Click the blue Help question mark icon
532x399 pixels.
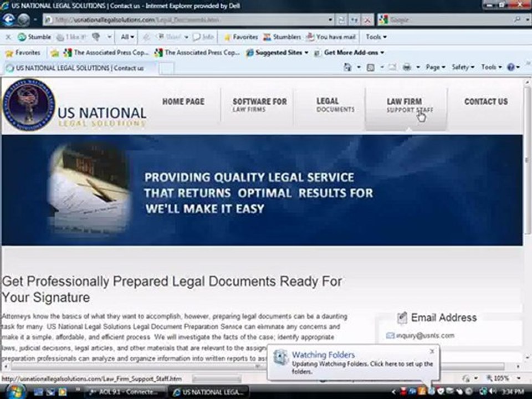point(511,67)
